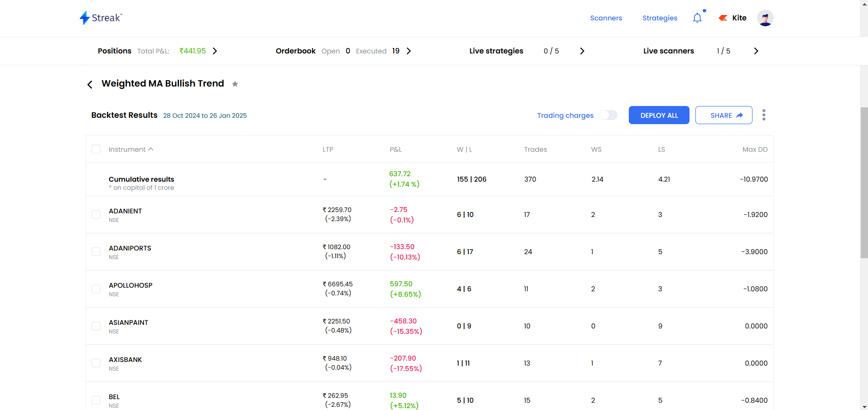
Task: Click ADANIPORTS LTP ₹ 1082.00
Action: (336, 247)
